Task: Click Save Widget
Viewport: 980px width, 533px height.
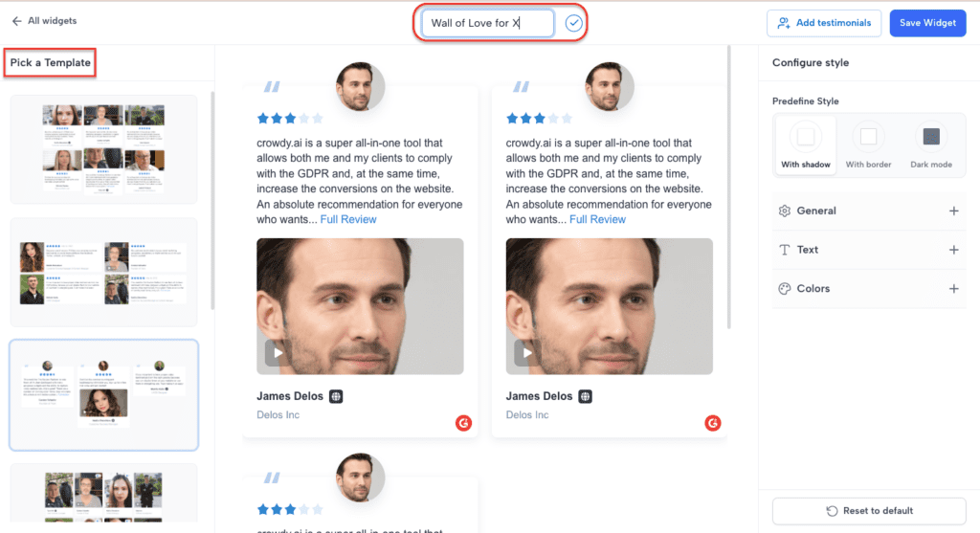Action: point(927,23)
